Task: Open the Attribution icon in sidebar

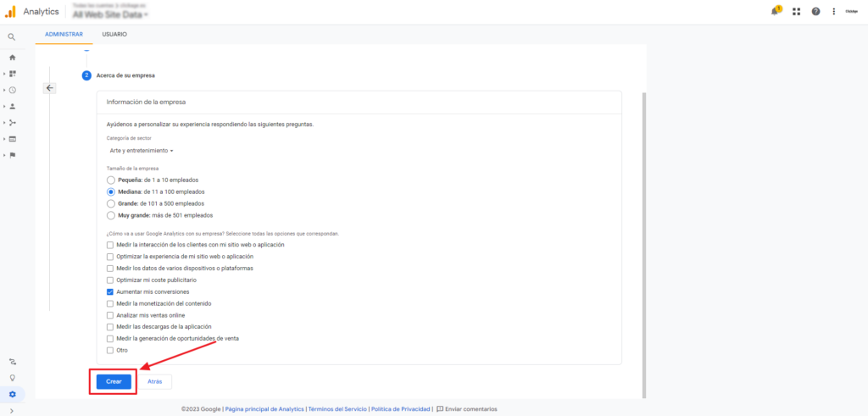Action: 12,362
